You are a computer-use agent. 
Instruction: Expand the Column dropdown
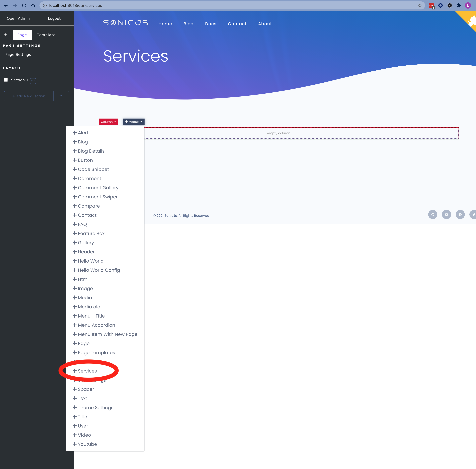(x=108, y=122)
